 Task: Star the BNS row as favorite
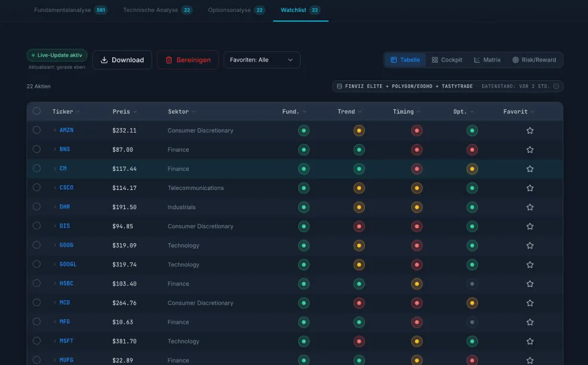click(529, 149)
